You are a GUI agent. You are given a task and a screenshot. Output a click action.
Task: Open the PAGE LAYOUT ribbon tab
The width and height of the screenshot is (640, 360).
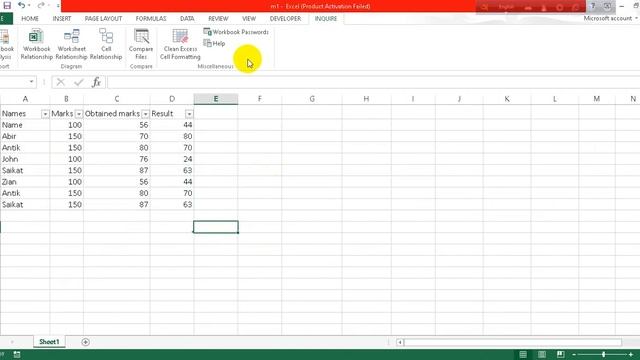click(103, 19)
